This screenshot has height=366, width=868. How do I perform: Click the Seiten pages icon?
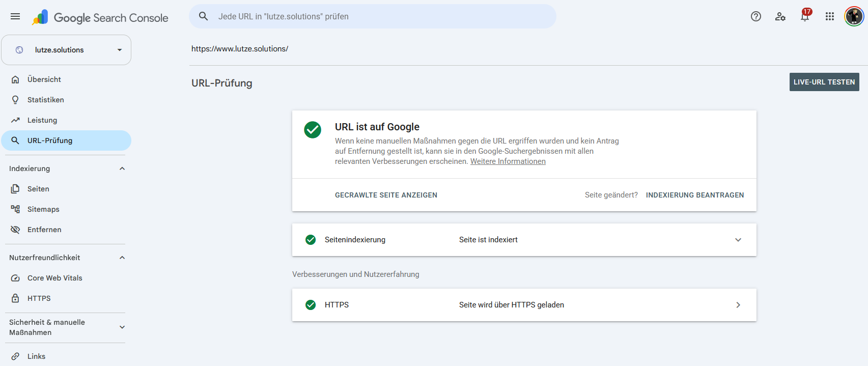coord(15,189)
